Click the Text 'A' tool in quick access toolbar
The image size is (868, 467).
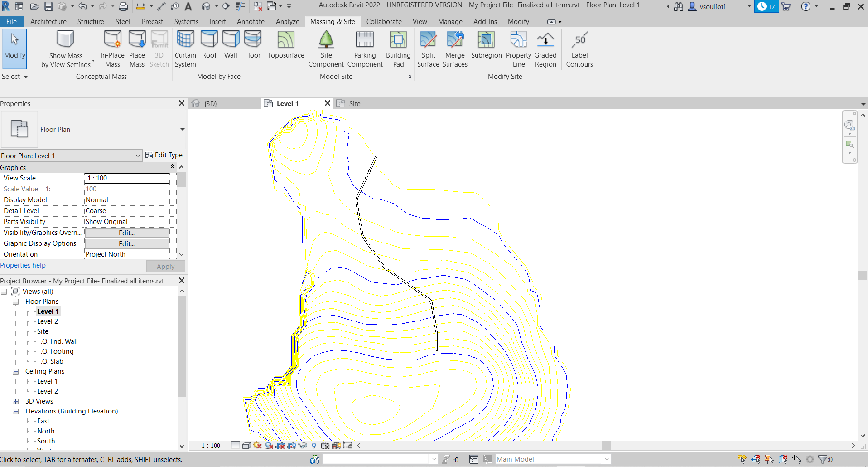click(188, 6)
